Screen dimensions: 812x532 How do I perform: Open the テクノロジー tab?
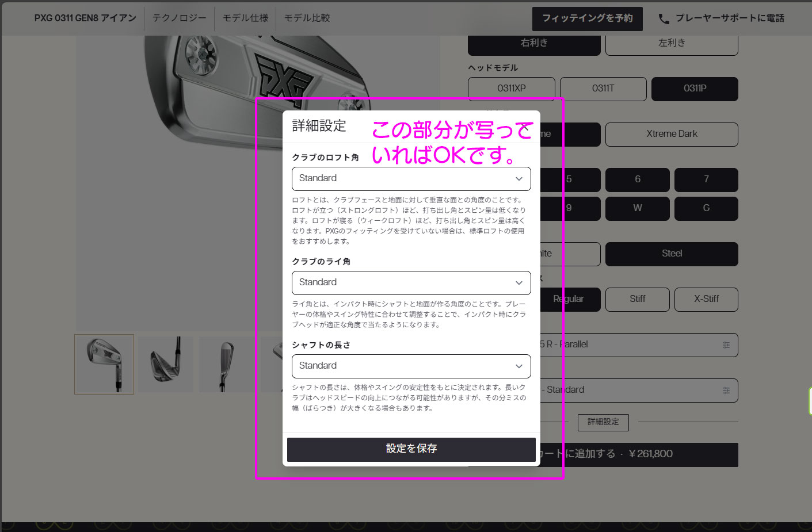pyautogui.click(x=179, y=18)
